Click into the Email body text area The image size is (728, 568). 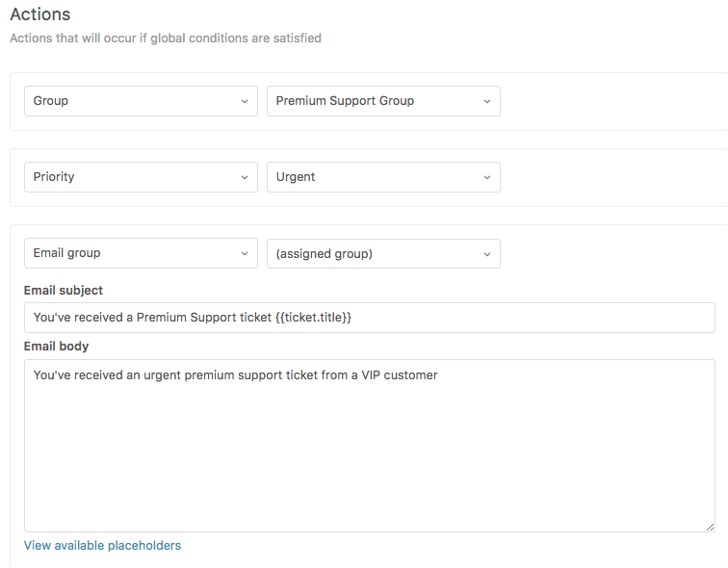369,452
